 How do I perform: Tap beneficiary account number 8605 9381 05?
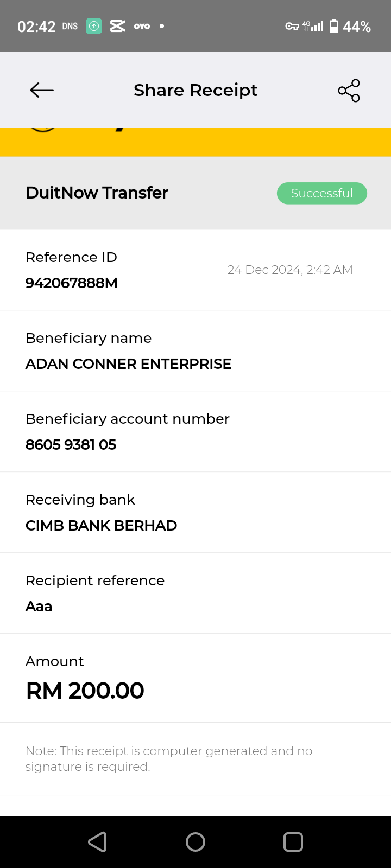pos(71,445)
